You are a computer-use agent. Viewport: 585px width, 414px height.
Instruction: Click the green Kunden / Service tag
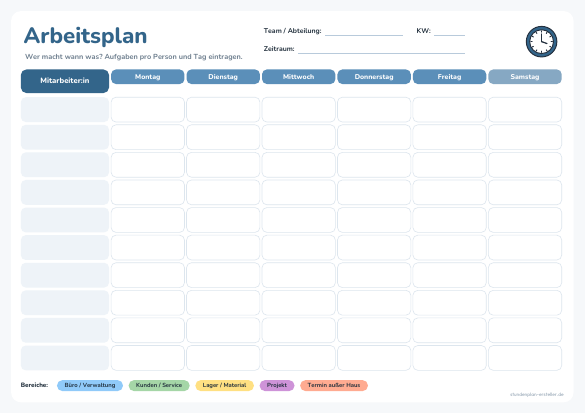click(x=159, y=385)
